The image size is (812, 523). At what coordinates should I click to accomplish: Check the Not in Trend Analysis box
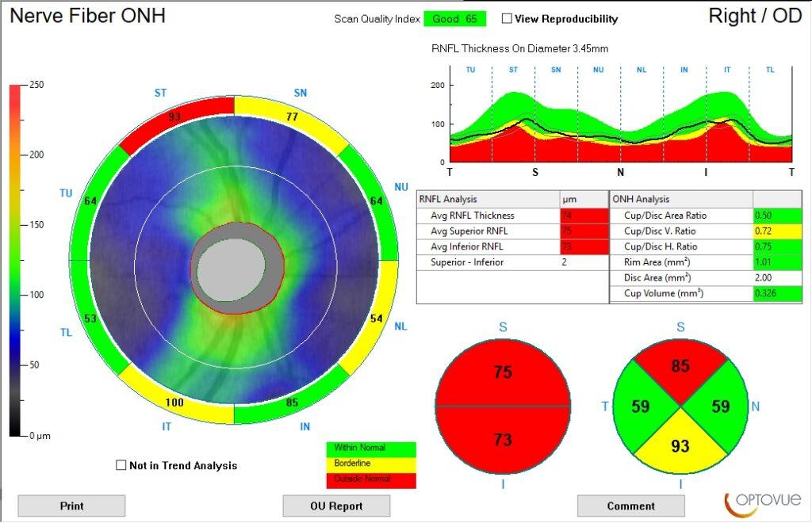121,465
